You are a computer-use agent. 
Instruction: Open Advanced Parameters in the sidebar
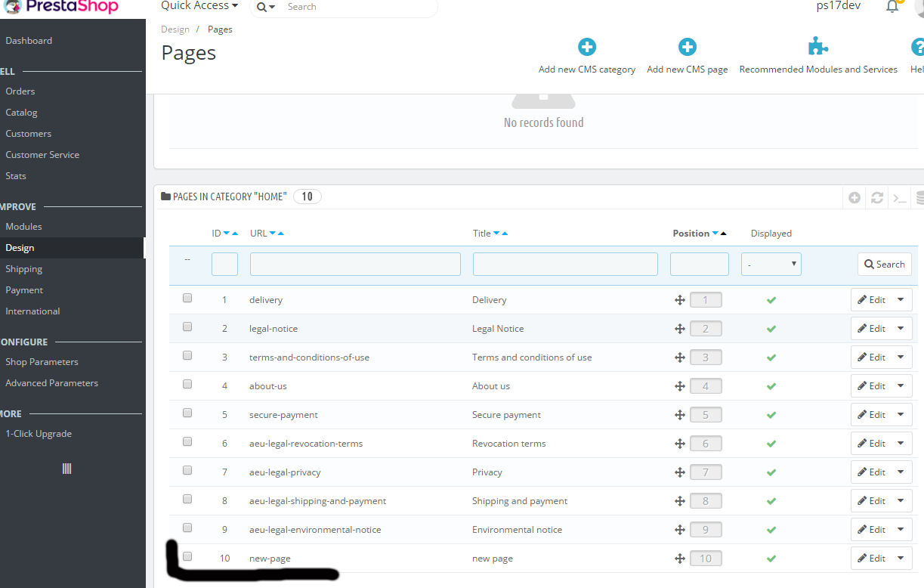pos(51,383)
